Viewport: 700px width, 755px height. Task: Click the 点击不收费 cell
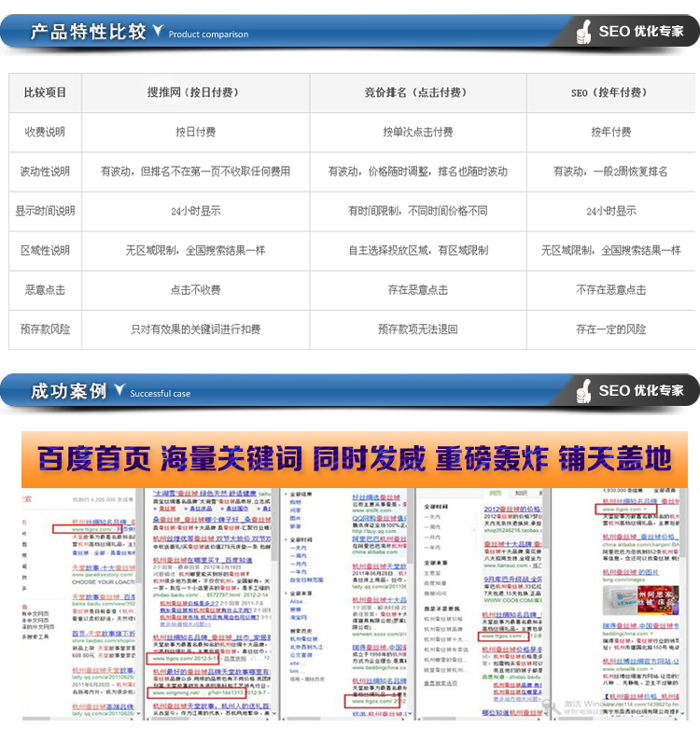pyautogui.click(x=195, y=290)
